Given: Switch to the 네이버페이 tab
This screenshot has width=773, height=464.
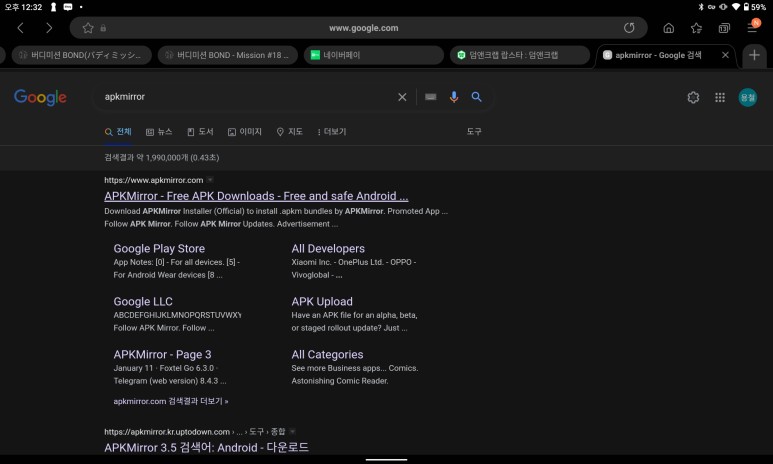Looking at the screenshot, I should tap(374, 55).
